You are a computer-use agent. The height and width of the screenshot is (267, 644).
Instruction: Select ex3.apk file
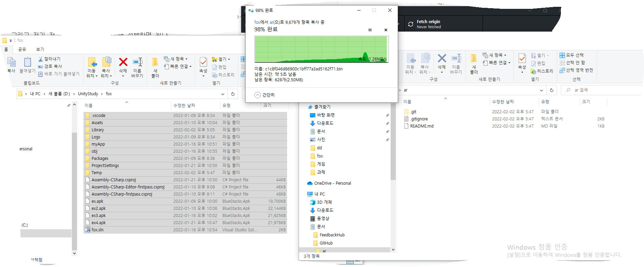click(185, 216)
